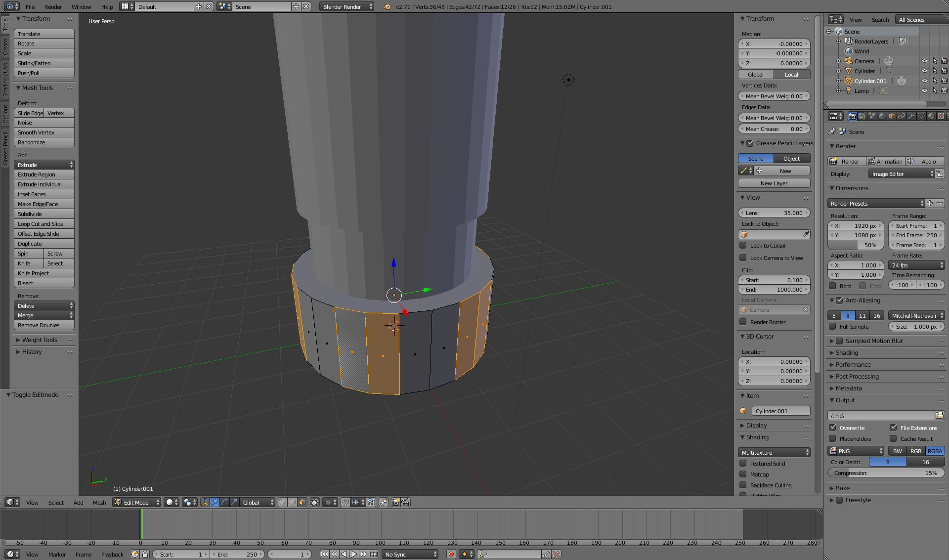Enable Backface Culling checkbox

coord(743,485)
